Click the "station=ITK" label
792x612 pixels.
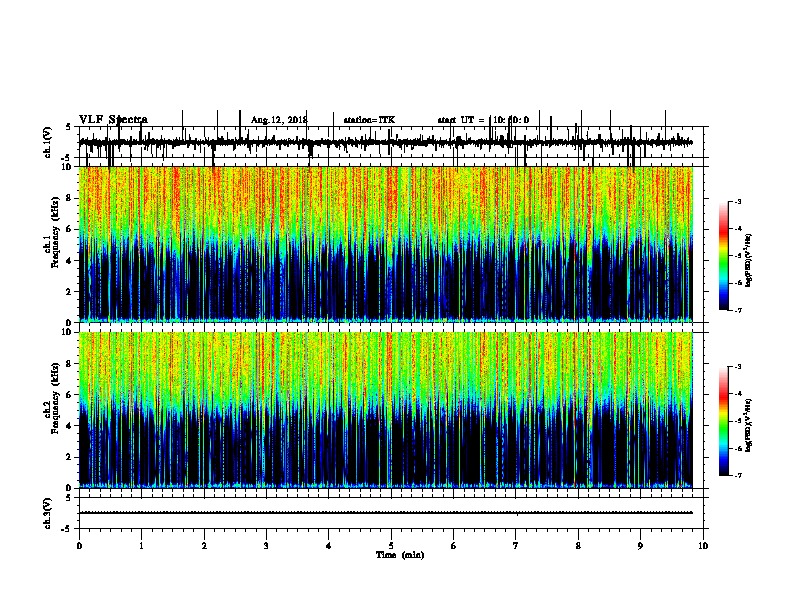tap(369, 120)
